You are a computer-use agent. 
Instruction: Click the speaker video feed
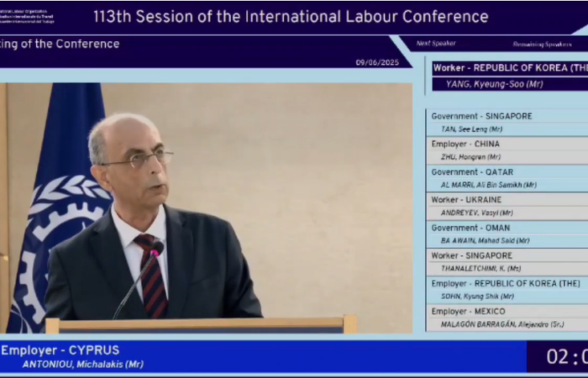207,208
